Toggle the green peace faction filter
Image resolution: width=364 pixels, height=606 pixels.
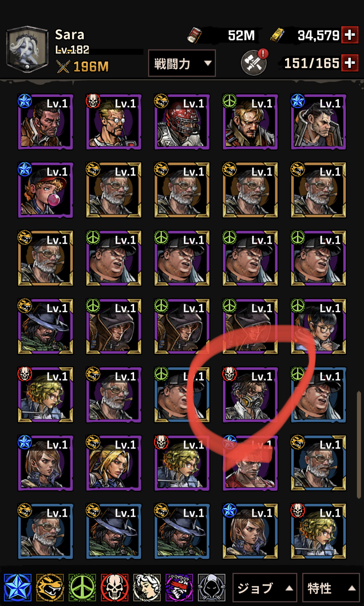pyautogui.click(x=82, y=587)
